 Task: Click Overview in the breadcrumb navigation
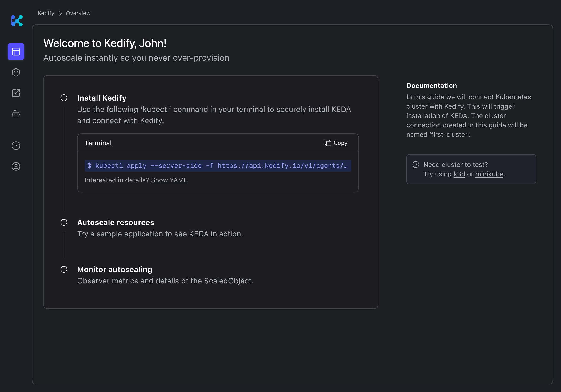coord(78,13)
